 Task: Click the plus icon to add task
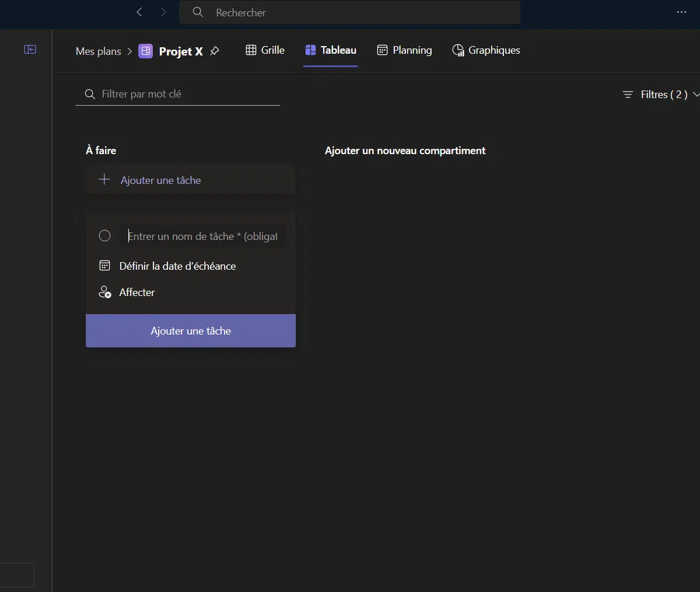pos(104,180)
